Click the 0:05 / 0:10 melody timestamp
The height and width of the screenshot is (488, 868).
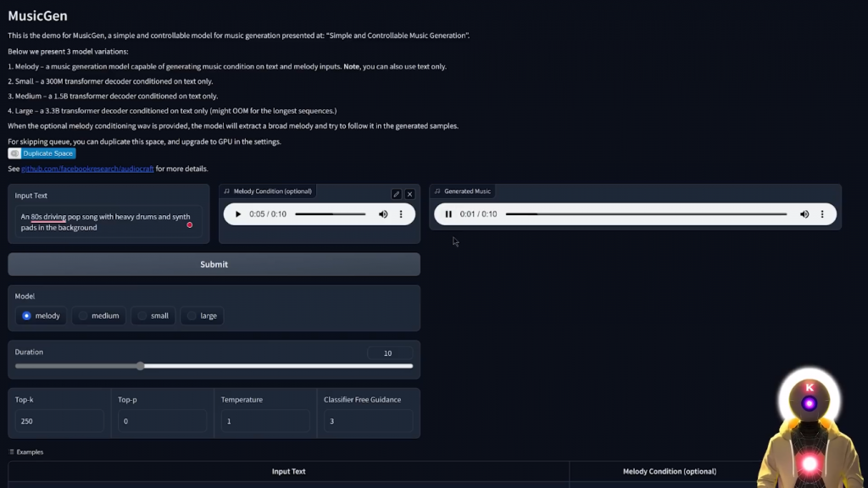tap(267, 214)
